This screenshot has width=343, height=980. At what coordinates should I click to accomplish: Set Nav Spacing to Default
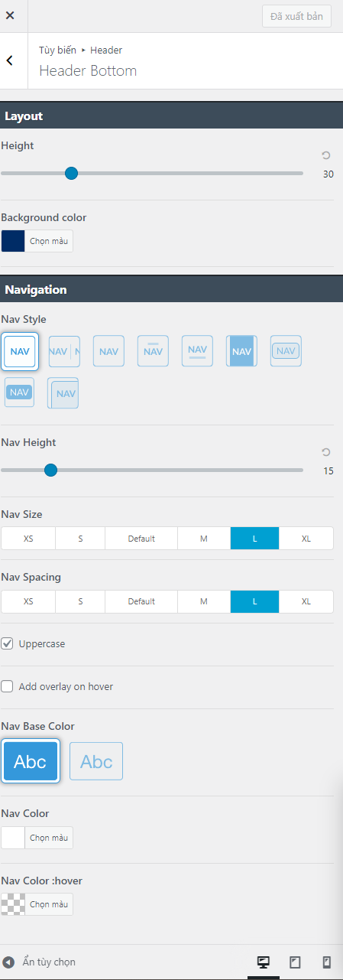pyautogui.click(x=141, y=601)
